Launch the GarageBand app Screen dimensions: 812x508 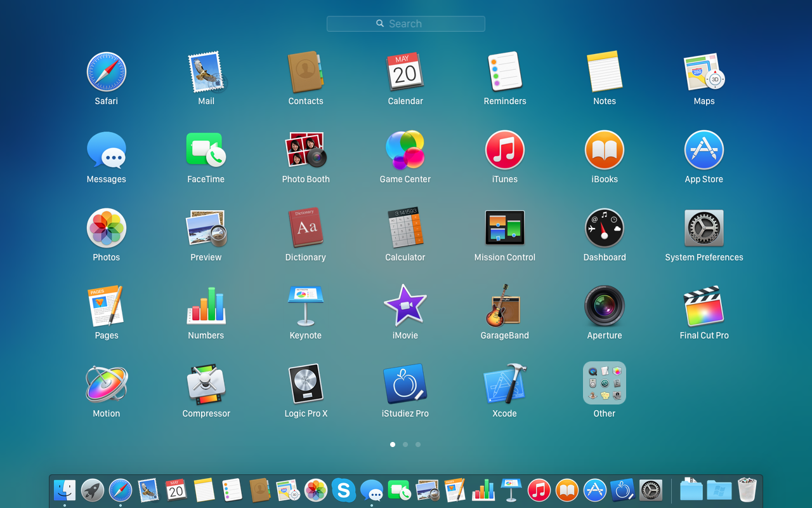[505, 306]
